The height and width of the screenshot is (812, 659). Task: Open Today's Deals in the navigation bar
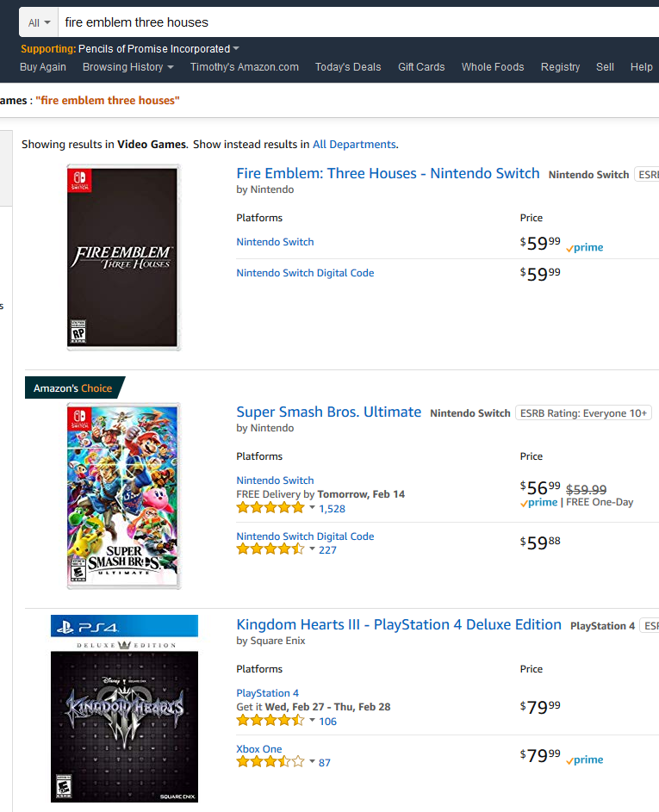coord(348,67)
